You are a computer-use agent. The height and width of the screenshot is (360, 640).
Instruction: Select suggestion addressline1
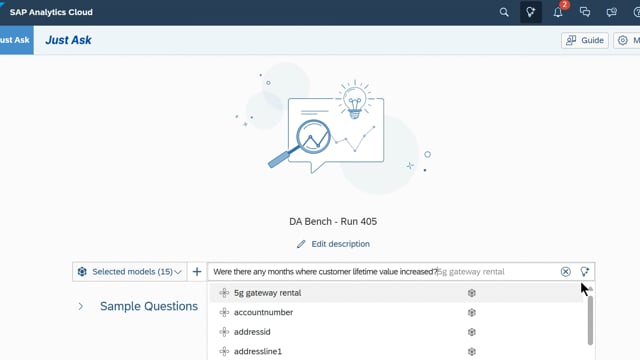396,351
